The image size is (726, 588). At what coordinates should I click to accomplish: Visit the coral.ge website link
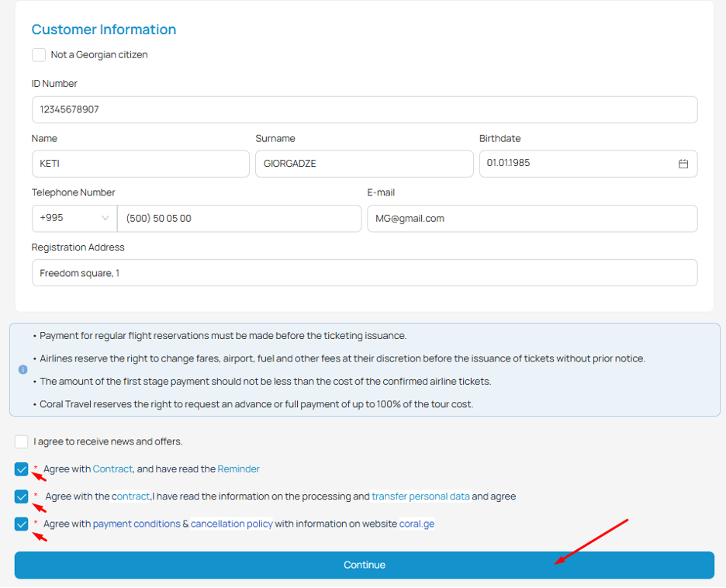(x=417, y=524)
